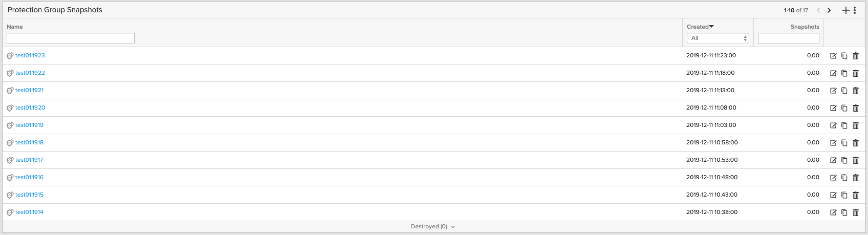Open the test01.1923 snapshot link
Screen dimensions: 868x235
pos(30,55)
